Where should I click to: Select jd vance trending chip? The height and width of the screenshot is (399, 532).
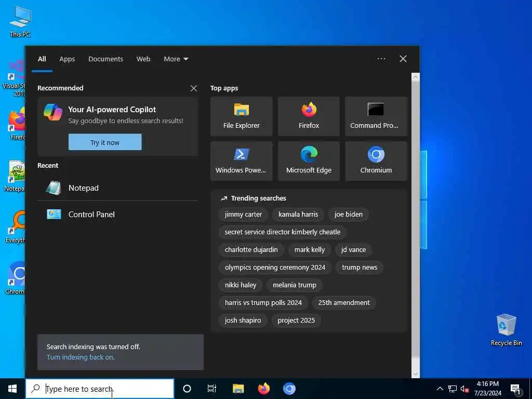(353, 250)
